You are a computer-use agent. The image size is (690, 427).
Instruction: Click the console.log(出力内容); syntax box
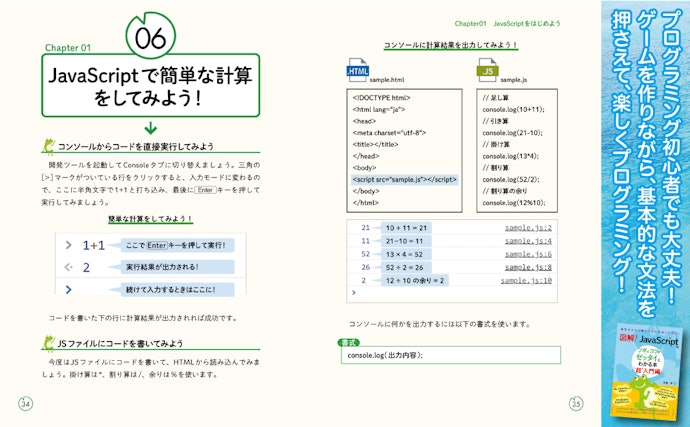click(x=451, y=355)
